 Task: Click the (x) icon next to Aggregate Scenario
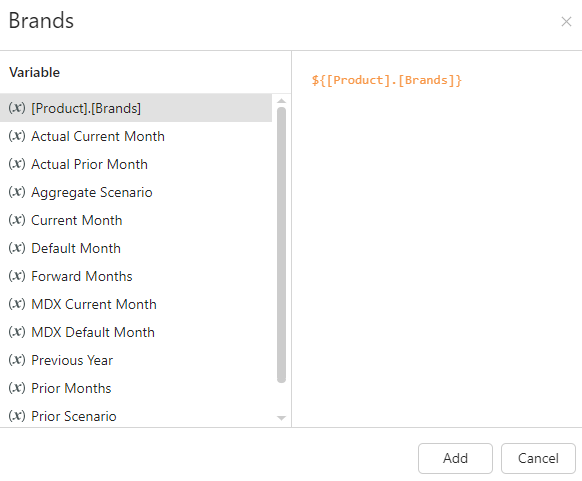17,192
